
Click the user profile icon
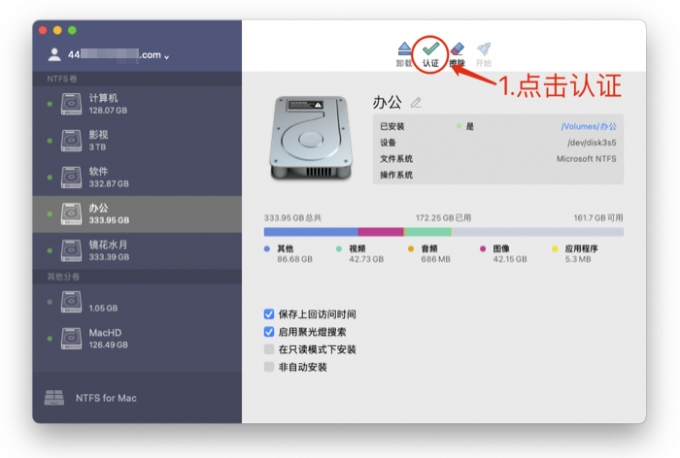[x=54, y=55]
